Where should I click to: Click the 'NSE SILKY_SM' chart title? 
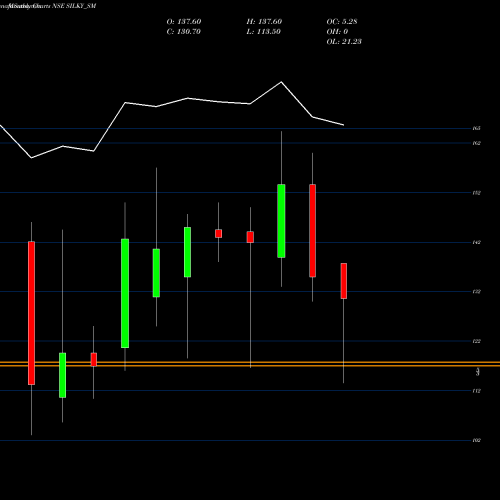(x=75, y=6)
